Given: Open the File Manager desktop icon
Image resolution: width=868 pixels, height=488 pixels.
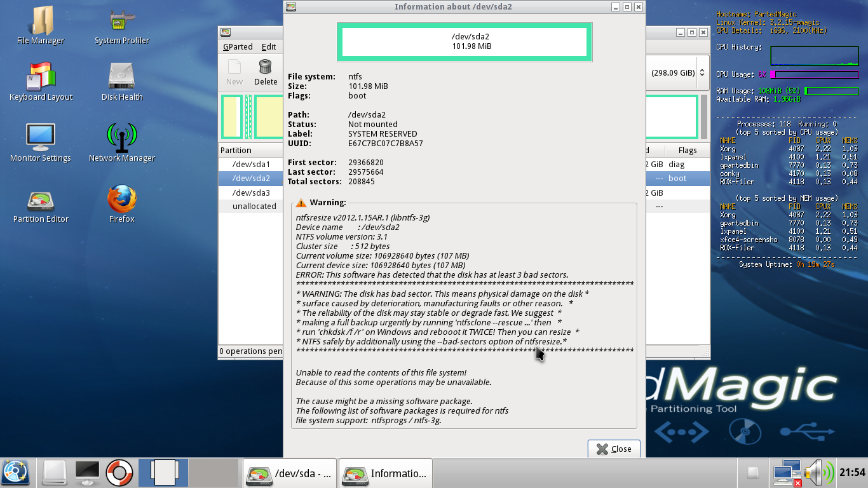Looking at the screenshot, I should 41,26.
